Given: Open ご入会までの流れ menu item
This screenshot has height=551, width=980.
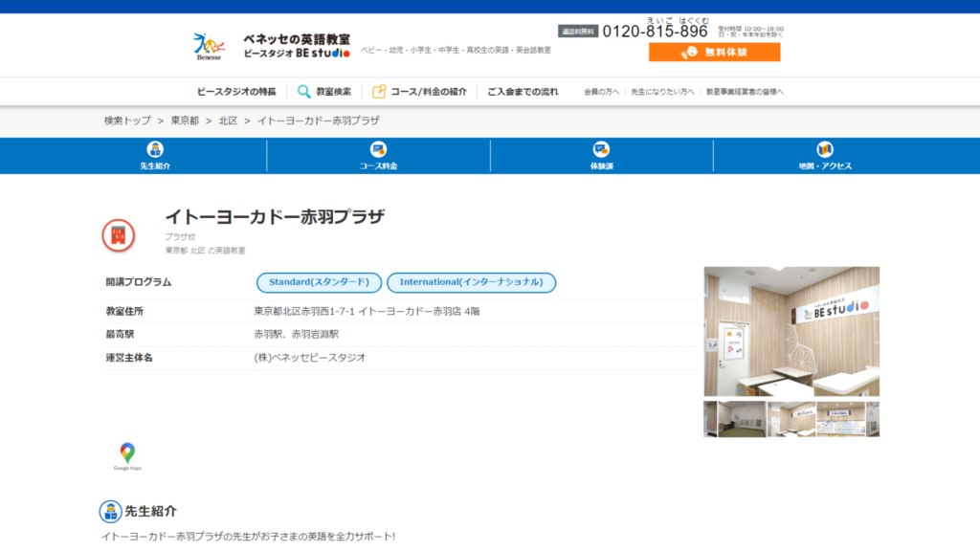Looking at the screenshot, I should (x=523, y=92).
